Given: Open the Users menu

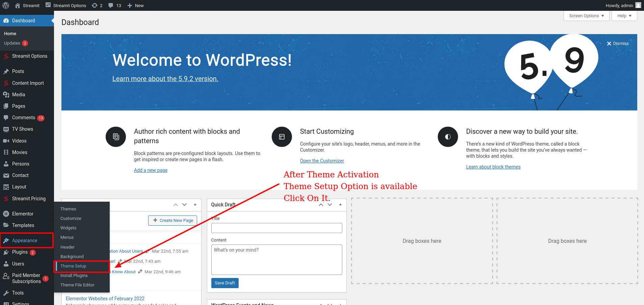Looking at the screenshot, I should (27, 264).
